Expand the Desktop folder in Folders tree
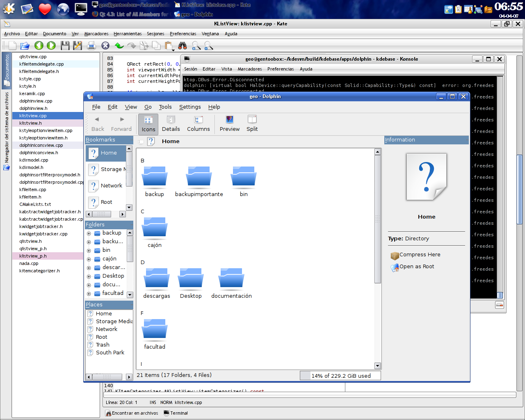 [89, 276]
